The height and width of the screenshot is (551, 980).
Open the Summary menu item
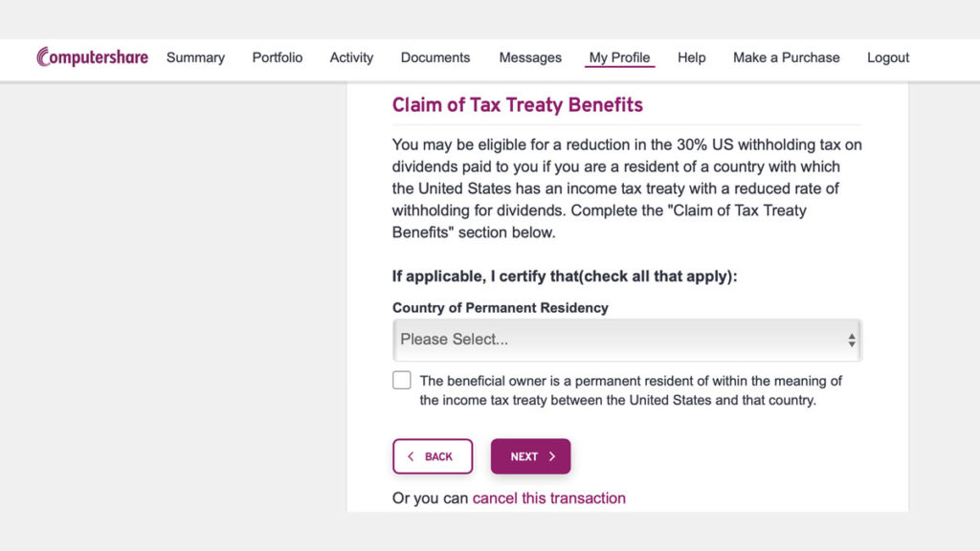point(195,57)
